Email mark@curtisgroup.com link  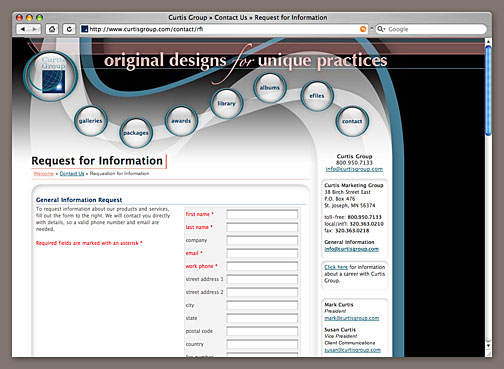(351, 318)
